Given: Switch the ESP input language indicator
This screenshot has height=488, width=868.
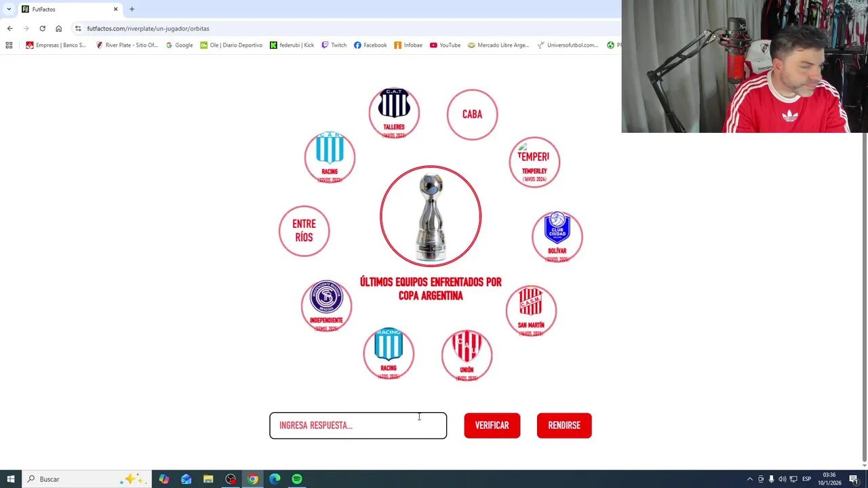Looking at the screenshot, I should click(x=807, y=479).
